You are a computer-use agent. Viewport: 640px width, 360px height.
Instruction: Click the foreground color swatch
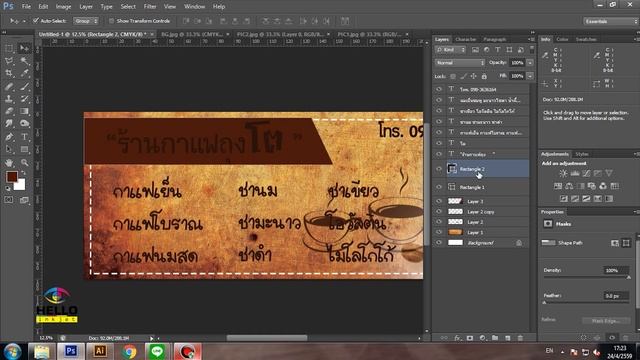(11, 177)
